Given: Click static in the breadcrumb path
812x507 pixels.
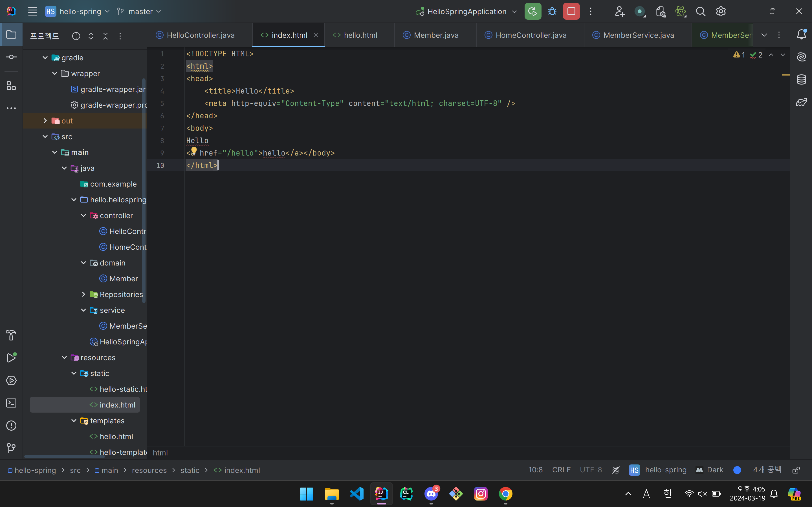Looking at the screenshot, I should click(190, 470).
